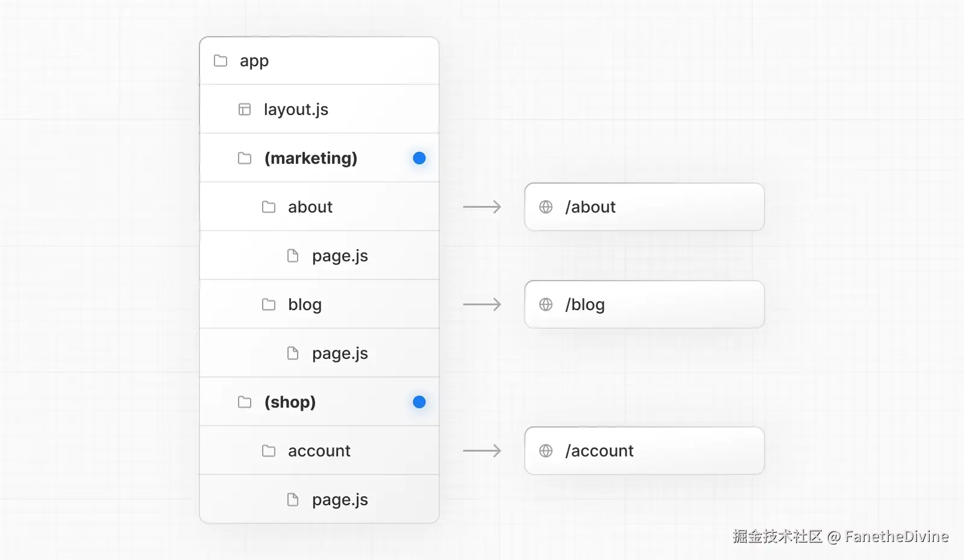Click the layout.js layout icon

[x=245, y=110]
